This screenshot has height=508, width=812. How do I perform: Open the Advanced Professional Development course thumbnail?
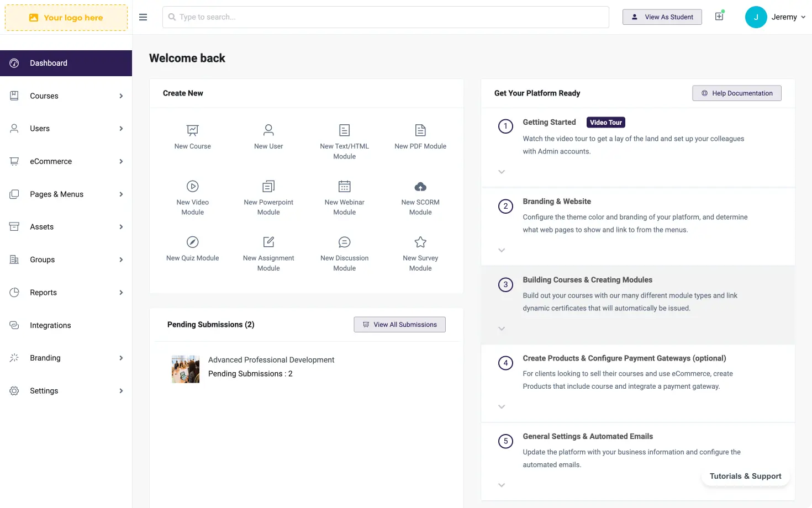[185, 369]
